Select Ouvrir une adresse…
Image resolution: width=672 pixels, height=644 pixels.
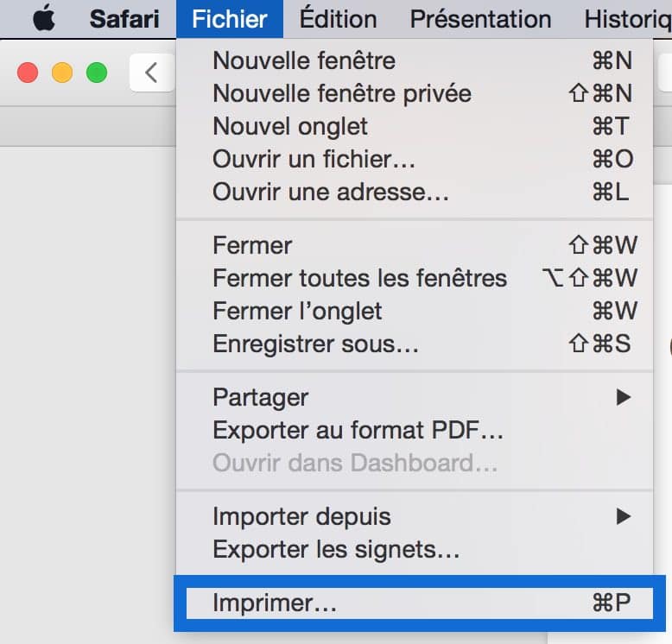(415, 192)
